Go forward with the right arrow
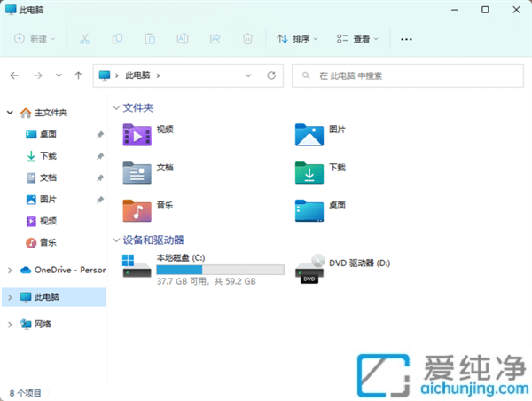Viewport: 532px width, 401px height. (x=38, y=75)
